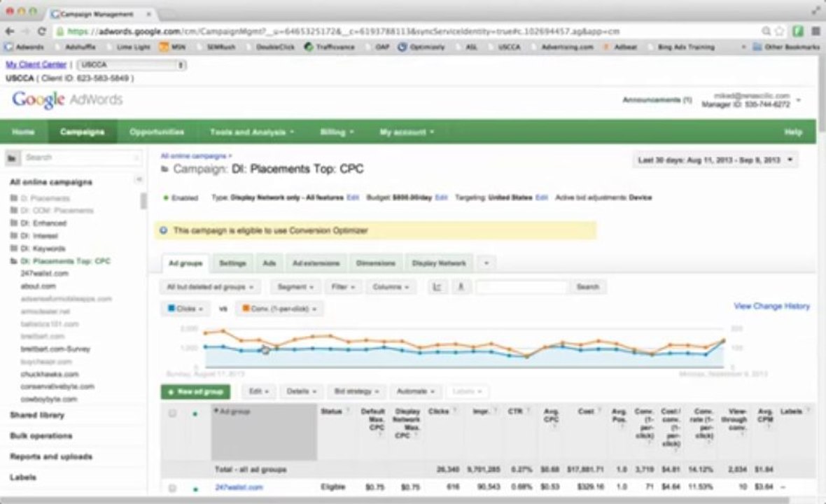The image size is (826, 504).
Task: Open Other Bookmarks folder
Action: coord(787,47)
